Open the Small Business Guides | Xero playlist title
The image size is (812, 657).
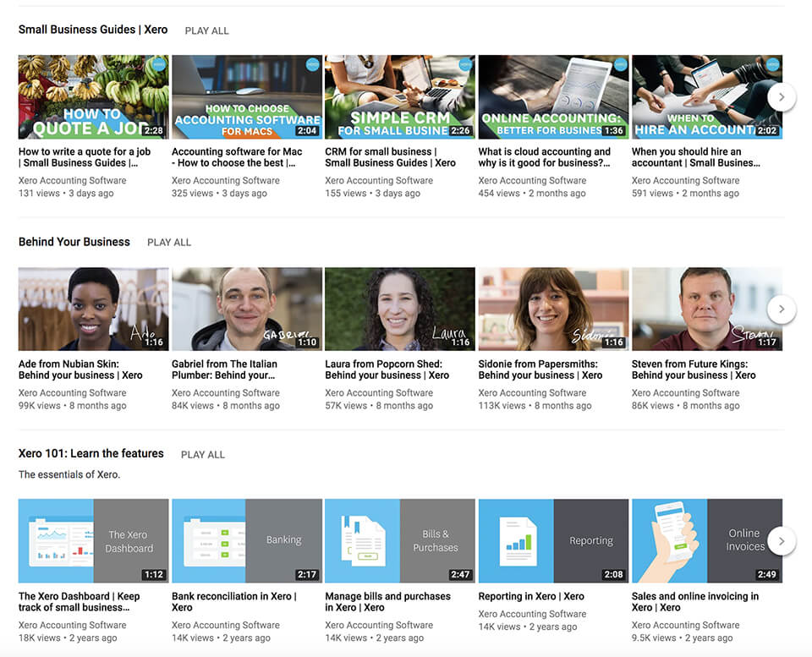click(93, 30)
